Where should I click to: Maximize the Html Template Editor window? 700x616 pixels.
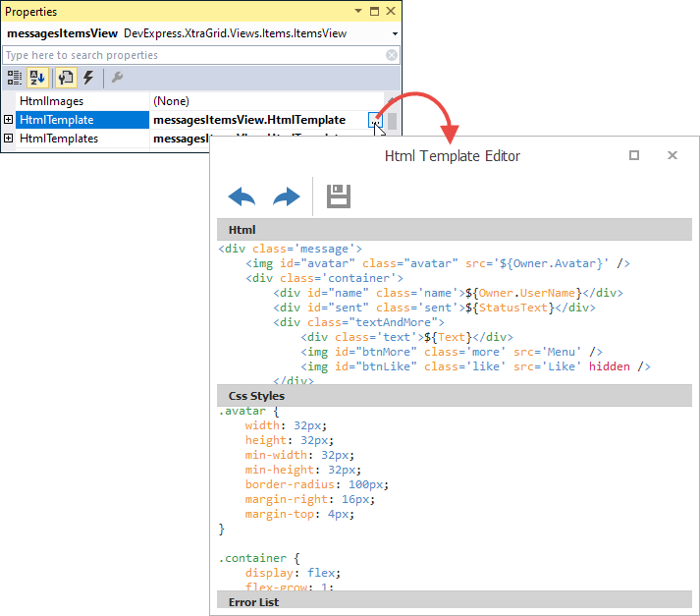pyautogui.click(x=634, y=155)
